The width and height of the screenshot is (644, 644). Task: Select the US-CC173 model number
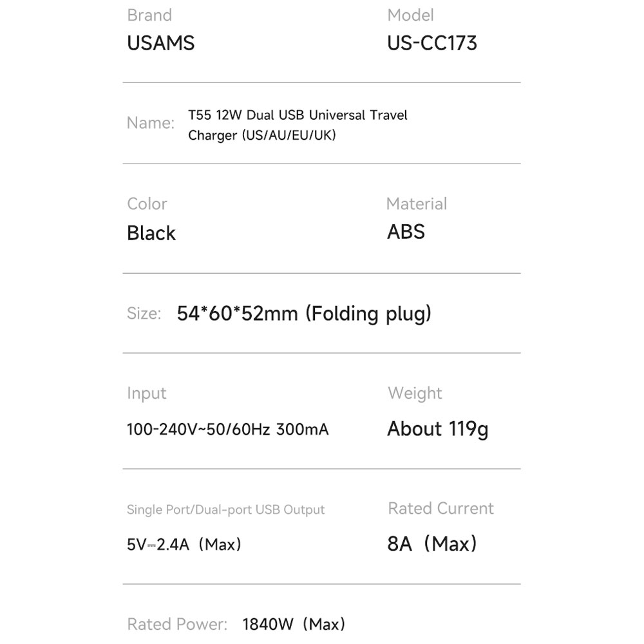pos(432,43)
